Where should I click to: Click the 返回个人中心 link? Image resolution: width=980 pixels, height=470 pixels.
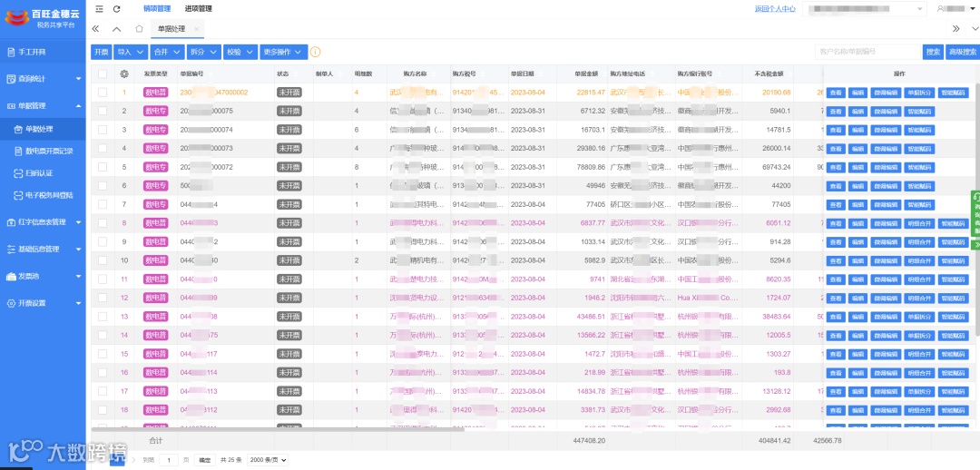coord(775,9)
